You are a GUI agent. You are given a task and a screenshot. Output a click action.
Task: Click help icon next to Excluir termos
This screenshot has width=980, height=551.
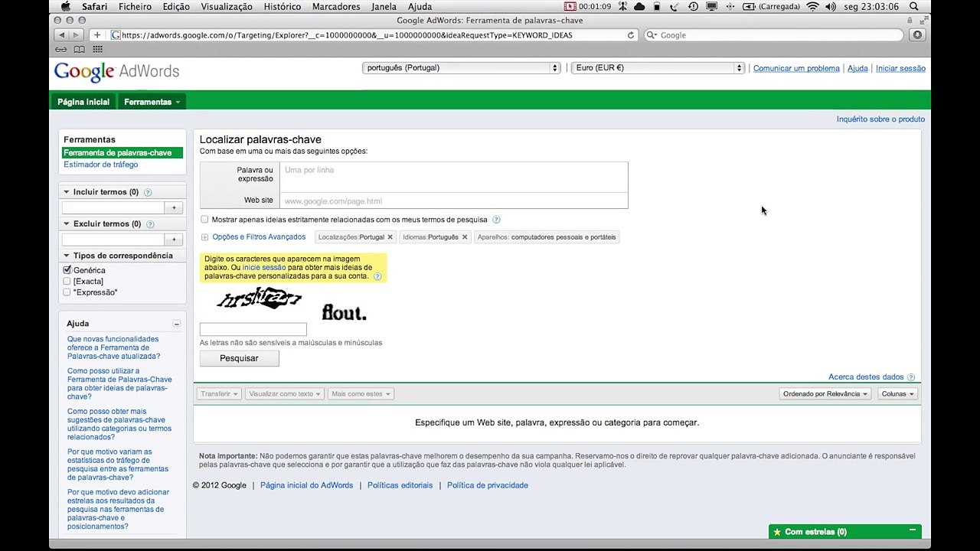[150, 224]
